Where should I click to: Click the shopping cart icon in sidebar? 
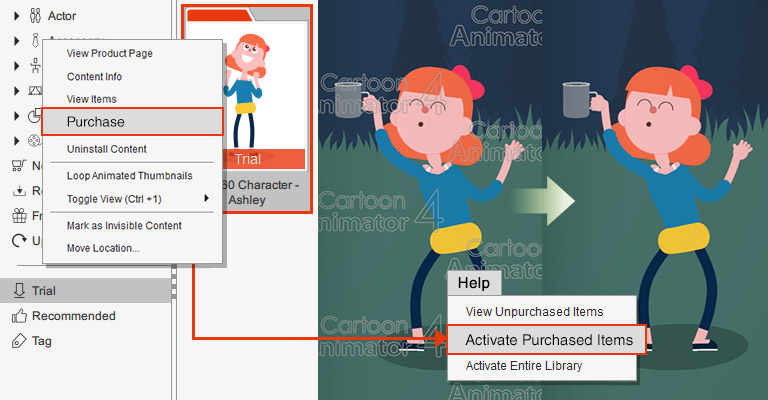[x=18, y=165]
